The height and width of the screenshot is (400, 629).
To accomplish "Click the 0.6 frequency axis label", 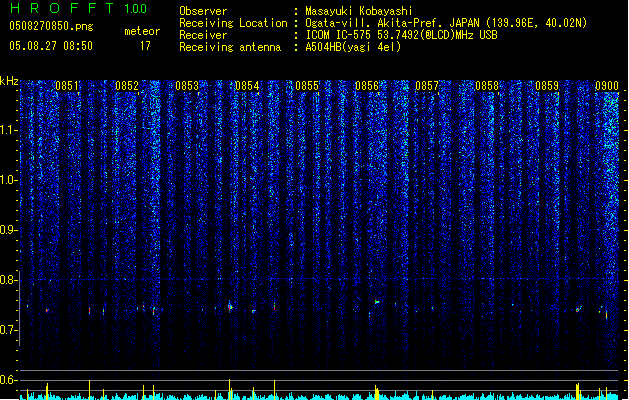I will [x=8, y=380].
